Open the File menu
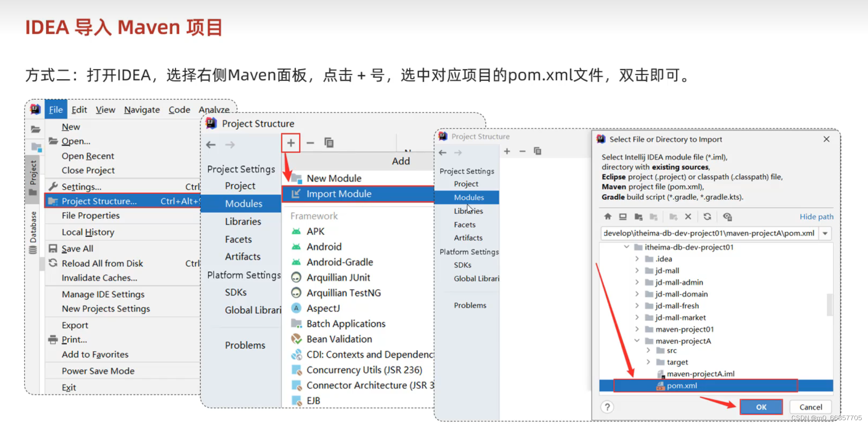Image resolution: width=868 pixels, height=425 pixels. click(56, 109)
